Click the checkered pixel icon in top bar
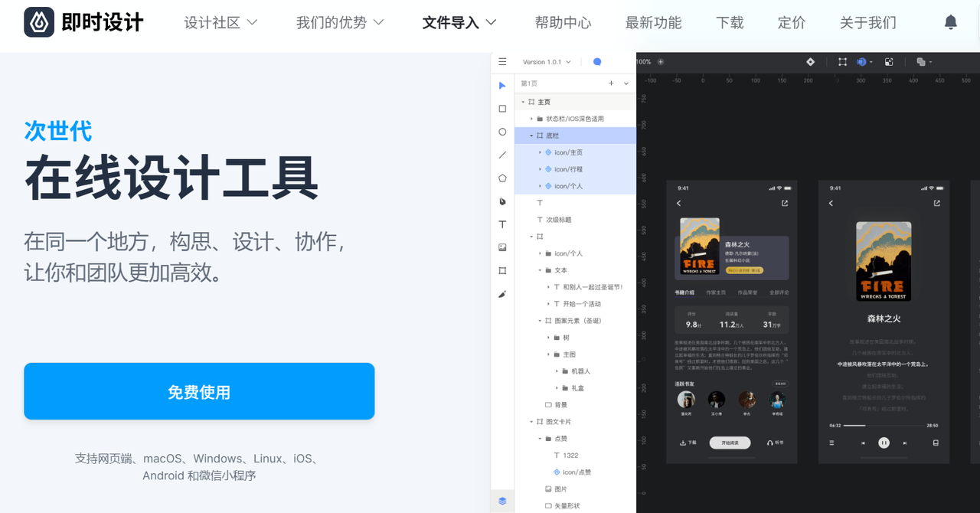This screenshot has height=513, width=980. pyautogui.click(x=889, y=62)
